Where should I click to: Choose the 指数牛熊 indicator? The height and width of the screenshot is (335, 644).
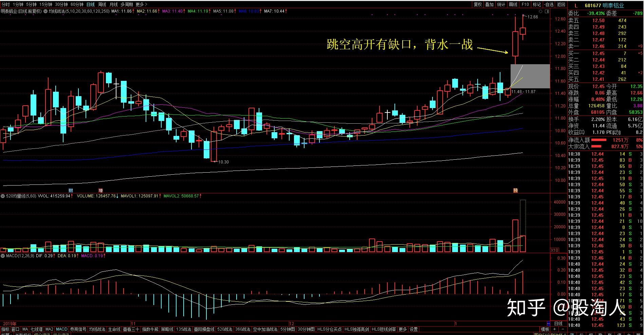pos(150,329)
